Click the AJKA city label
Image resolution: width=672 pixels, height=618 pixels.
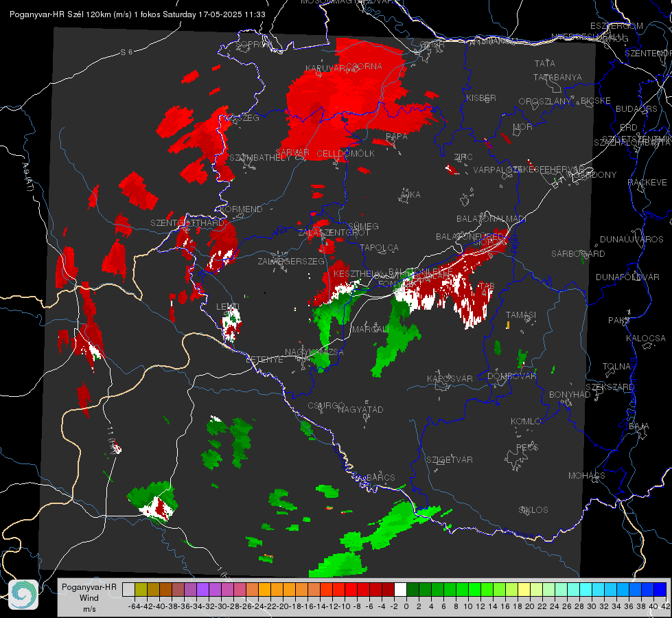410,194
